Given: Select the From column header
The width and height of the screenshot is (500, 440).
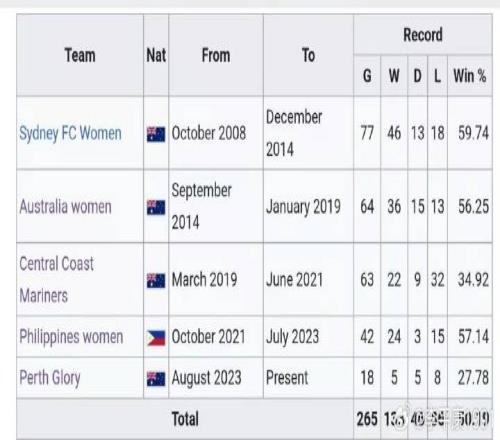Looking at the screenshot, I should [x=216, y=55].
